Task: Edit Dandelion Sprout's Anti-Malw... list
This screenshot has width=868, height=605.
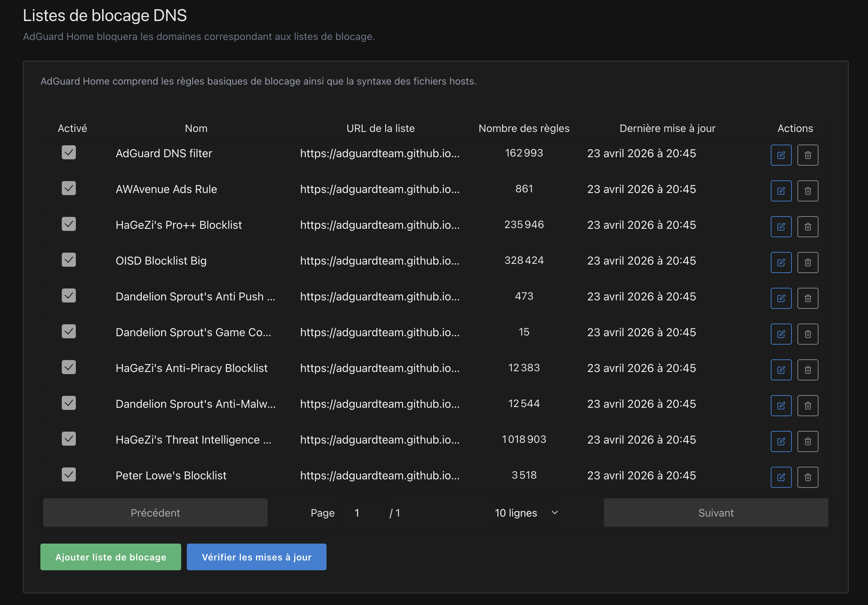Action: pyautogui.click(x=781, y=405)
